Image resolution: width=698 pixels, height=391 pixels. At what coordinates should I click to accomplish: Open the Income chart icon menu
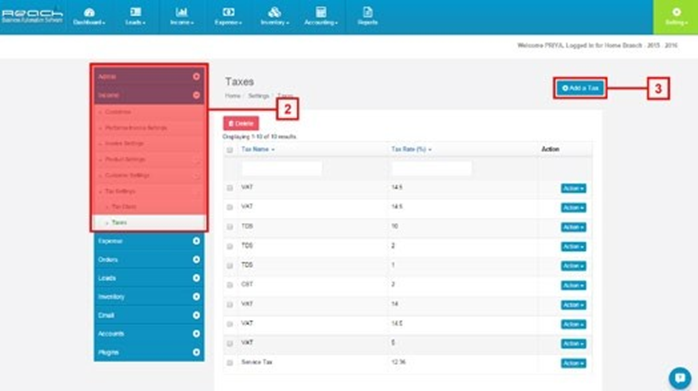coord(182,12)
